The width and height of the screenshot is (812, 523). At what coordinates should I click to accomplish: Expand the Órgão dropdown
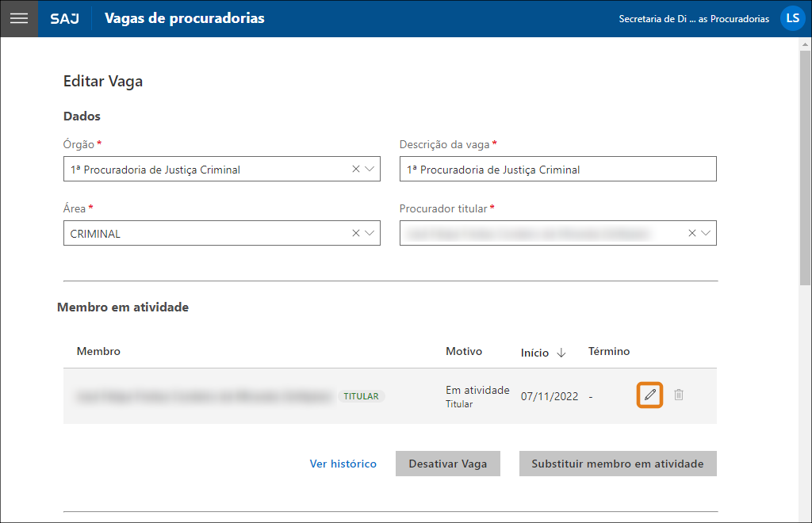point(370,169)
